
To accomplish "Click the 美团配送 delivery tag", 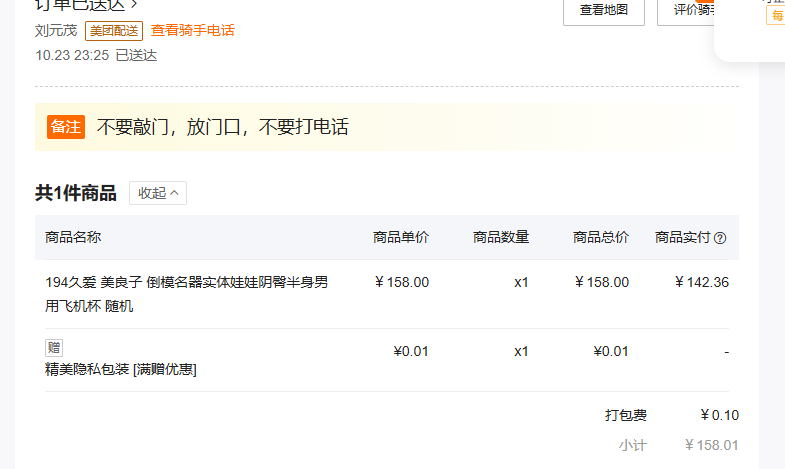I will (115, 30).
